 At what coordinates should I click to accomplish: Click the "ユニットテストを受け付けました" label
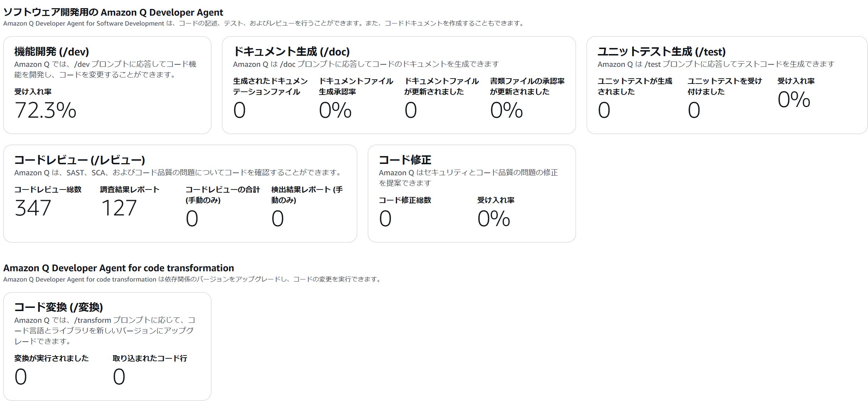click(x=725, y=86)
